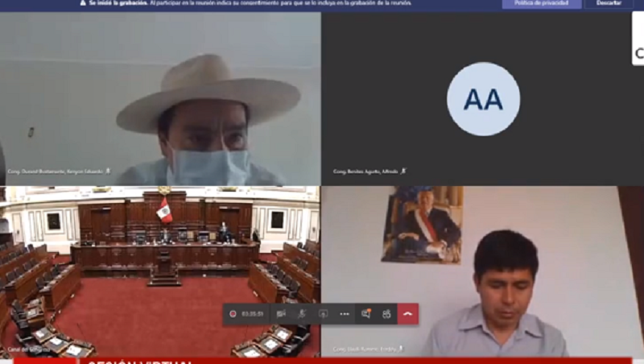Viewport: 644px width, 364px height.
Task: Hang up with the red button
Action: click(408, 314)
